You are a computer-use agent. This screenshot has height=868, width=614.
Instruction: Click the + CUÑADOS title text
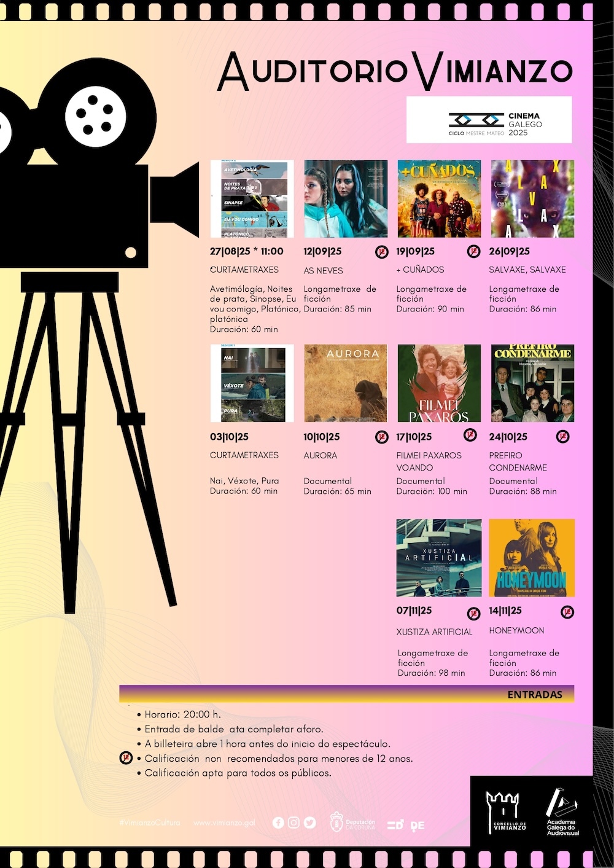click(x=420, y=270)
